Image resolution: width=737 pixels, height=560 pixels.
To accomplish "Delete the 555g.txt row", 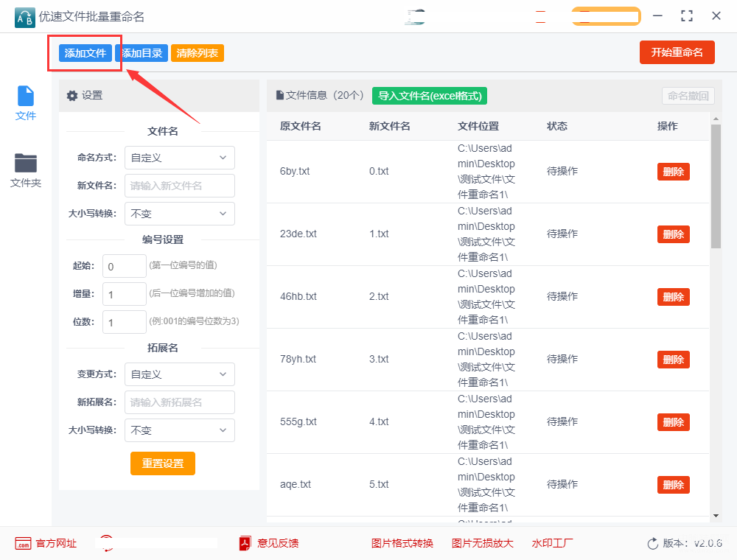I will [673, 422].
